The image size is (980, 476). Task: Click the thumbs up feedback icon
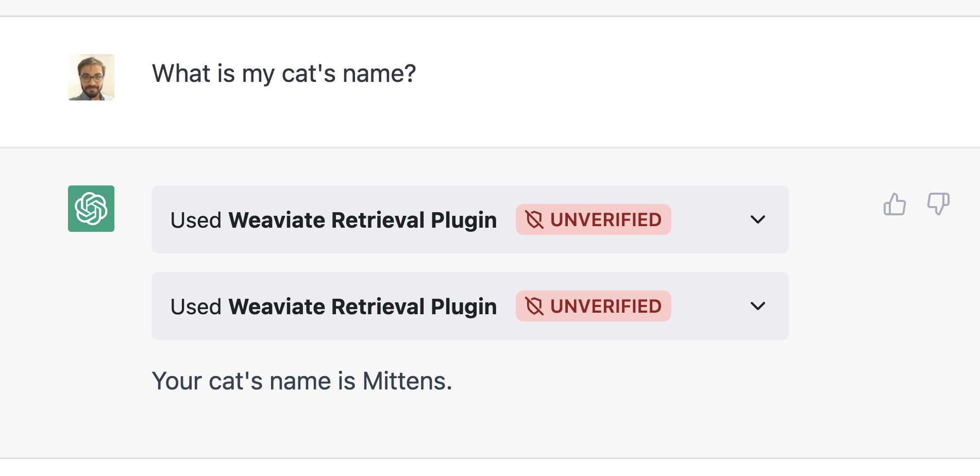[894, 204]
